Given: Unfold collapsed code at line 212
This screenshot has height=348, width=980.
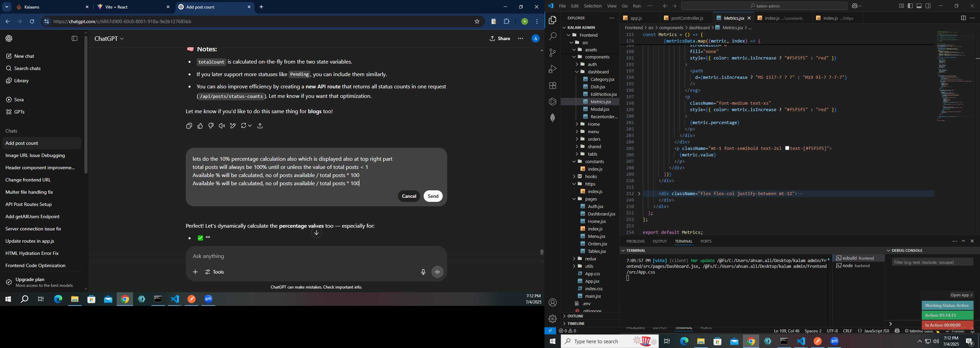Looking at the screenshot, I should point(639,194).
